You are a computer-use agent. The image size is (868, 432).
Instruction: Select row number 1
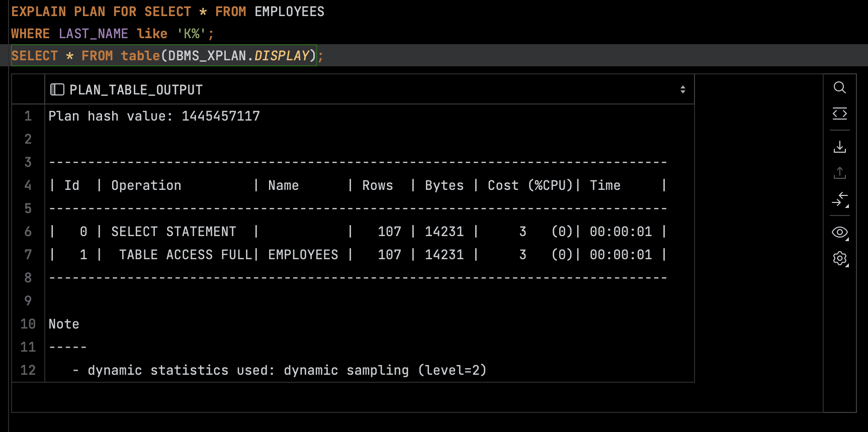tap(28, 116)
